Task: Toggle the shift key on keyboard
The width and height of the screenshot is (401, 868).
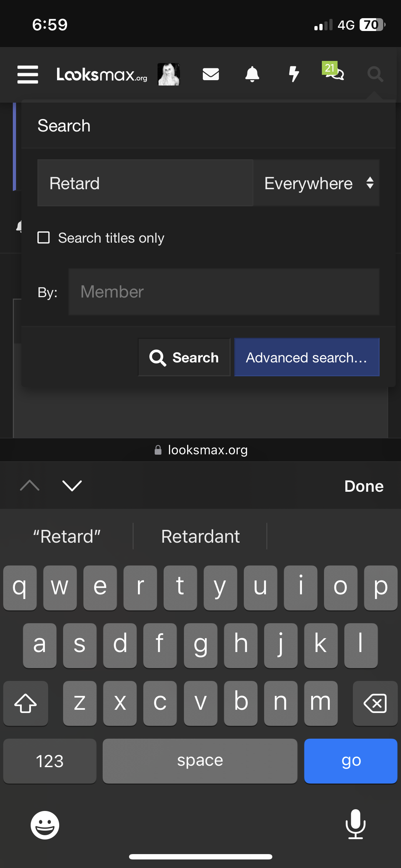Action: pos(26,703)
